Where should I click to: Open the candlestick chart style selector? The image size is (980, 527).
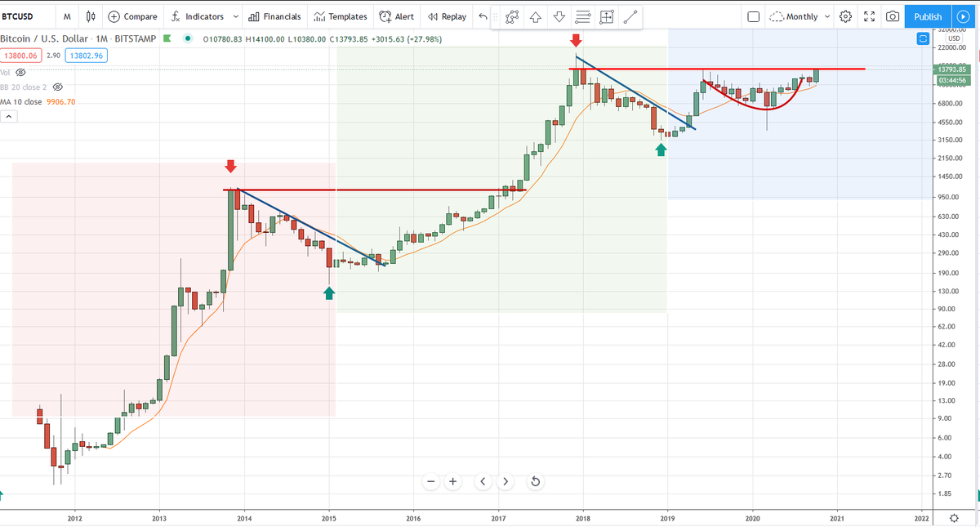pos(91,16)
